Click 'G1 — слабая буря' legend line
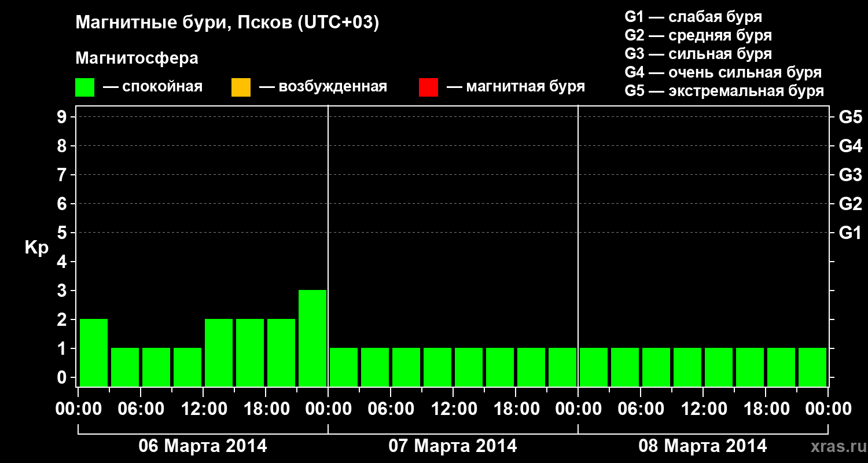Viewport: 868px width, 463px height. point(693,17)
